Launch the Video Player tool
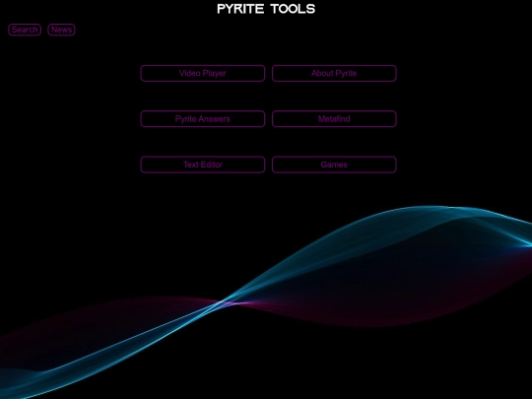 click(x=203, y=73)
